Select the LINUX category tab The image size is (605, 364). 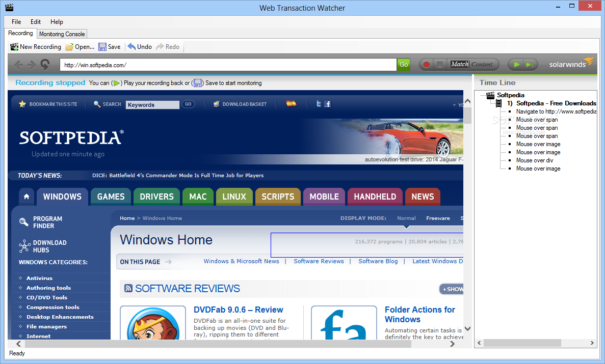tap(234, 197)
